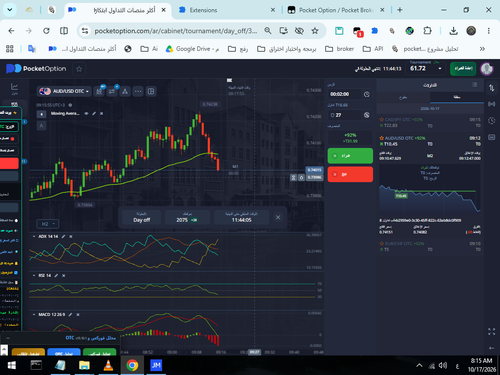This screenshot has width=500, height=375.
Task: Remove the ADX 14 14 indicator
Action: click(71, 236)
